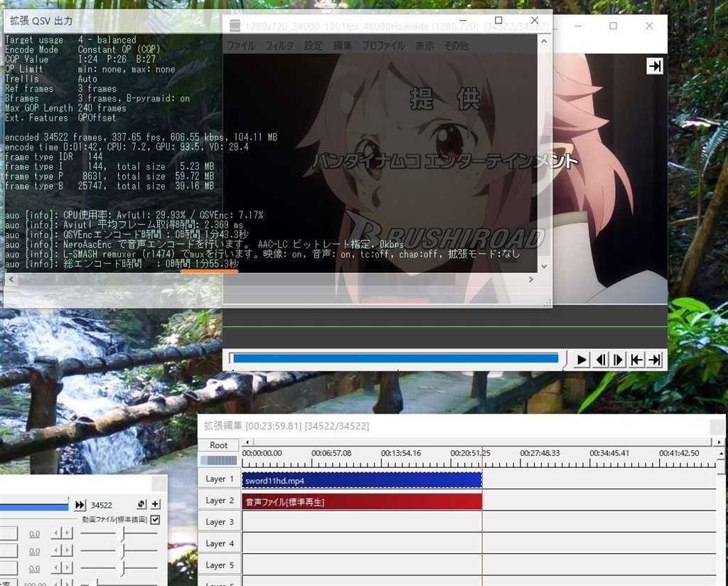
Task: Click the gray close button on settings dialog
Action: pos(159,484)
